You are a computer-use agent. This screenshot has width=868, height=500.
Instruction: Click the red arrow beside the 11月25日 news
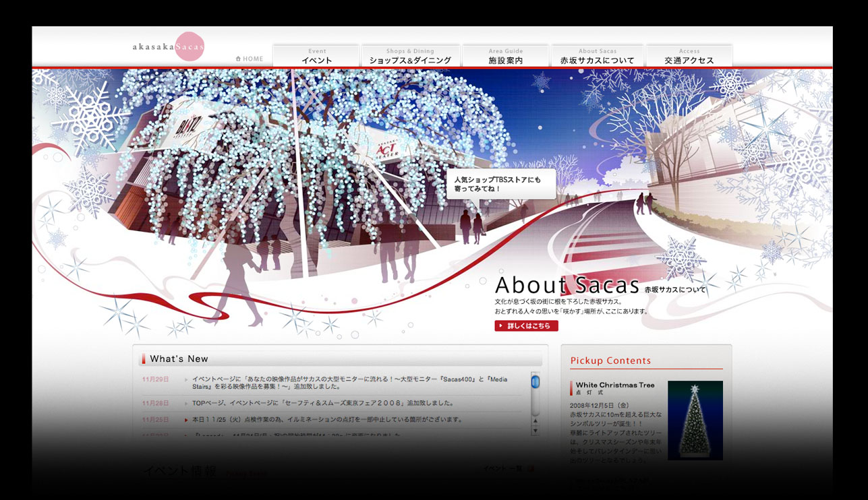[x=186, y=419]
